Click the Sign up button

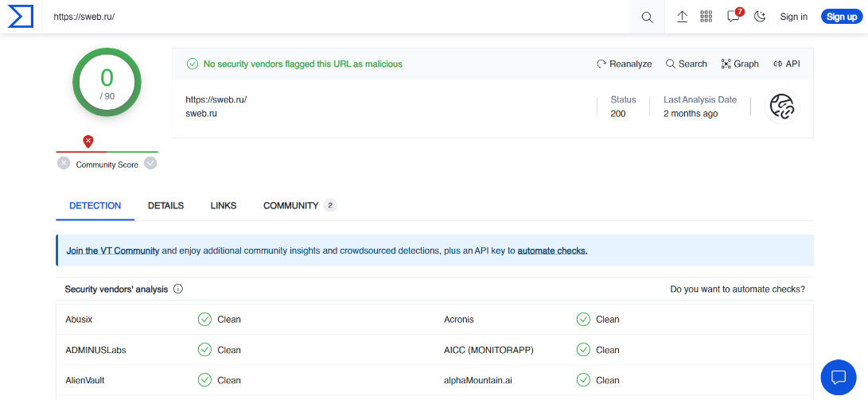[x=842, y=17]
